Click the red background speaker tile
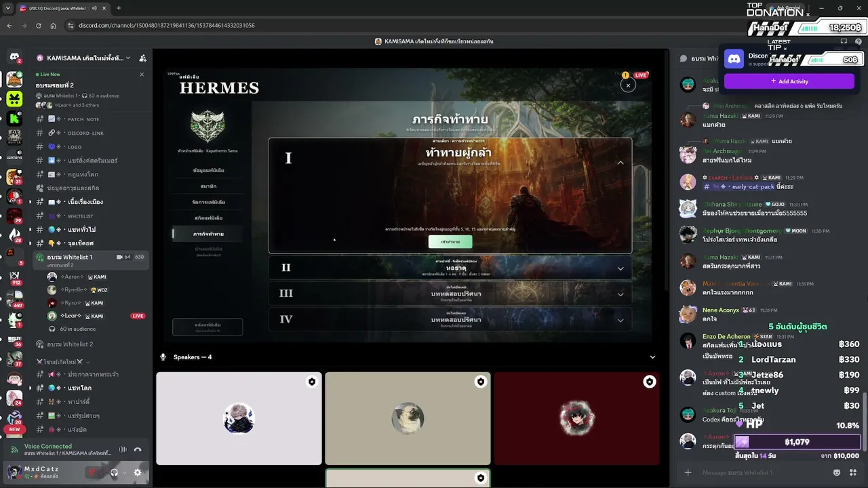868x488 pixels. [x=576, y=418]
